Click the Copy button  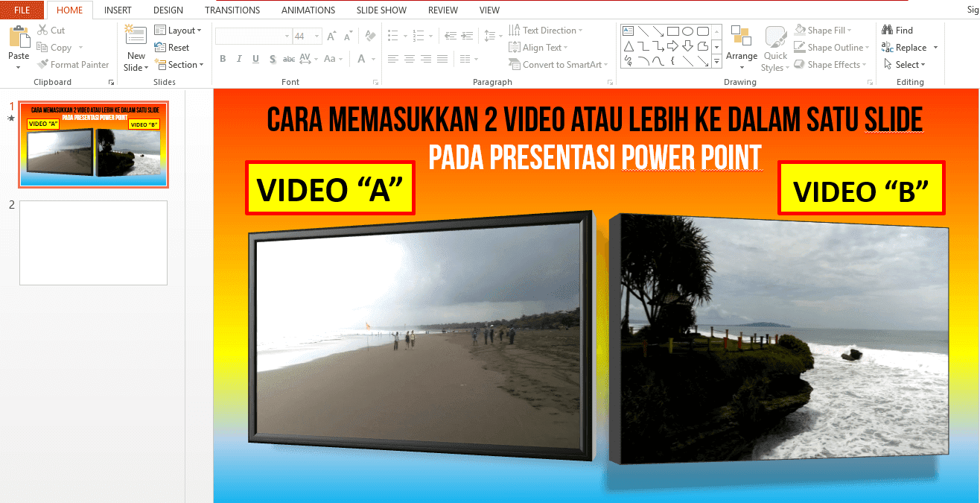(x=54, y=48)
